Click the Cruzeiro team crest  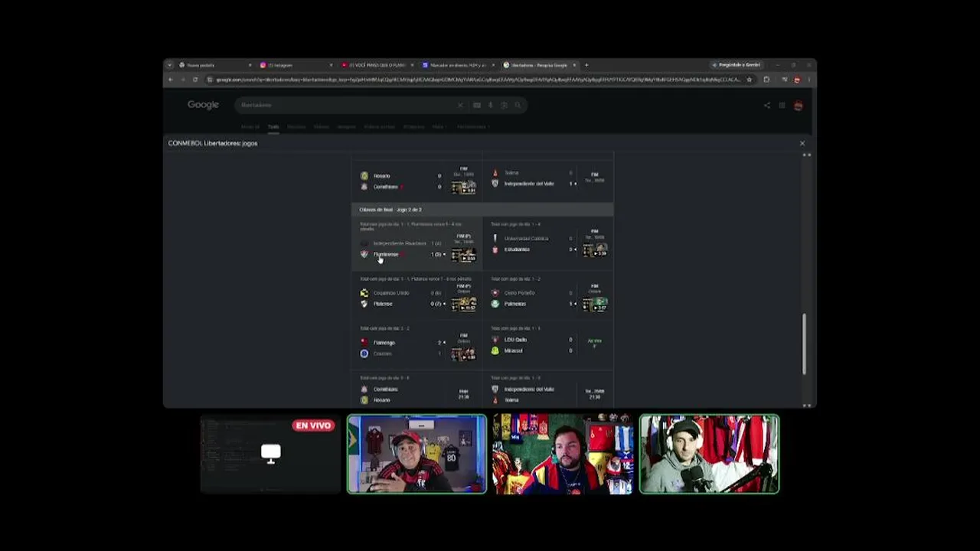point(364,354)
